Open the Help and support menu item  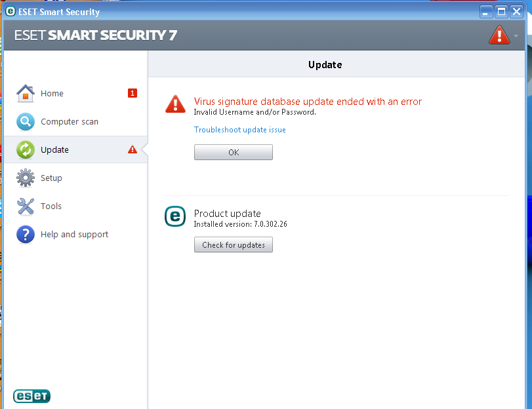[x=74, y=235]
